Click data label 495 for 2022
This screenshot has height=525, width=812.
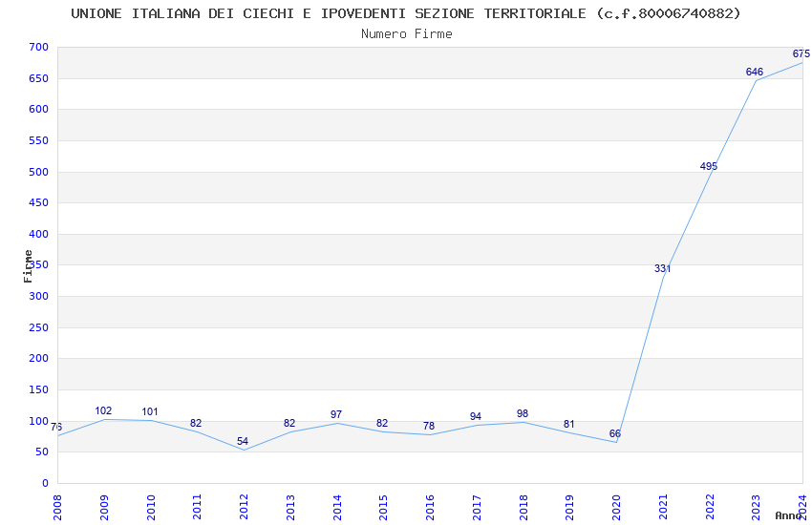(709, 166)
